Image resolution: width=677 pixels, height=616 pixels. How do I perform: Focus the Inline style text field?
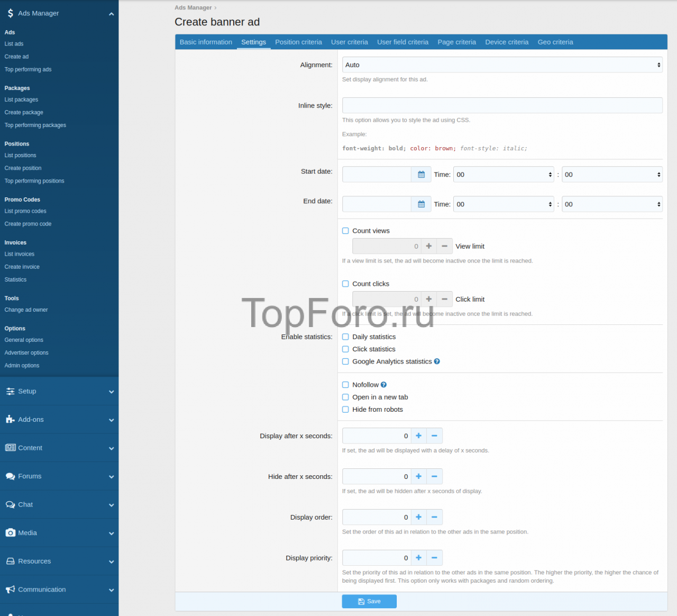[x=502, y=105]
